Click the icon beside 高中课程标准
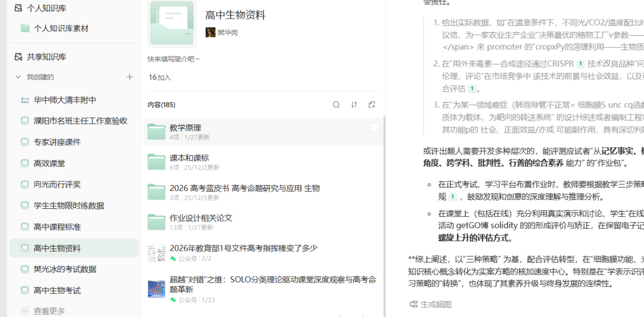 (24, 227)
